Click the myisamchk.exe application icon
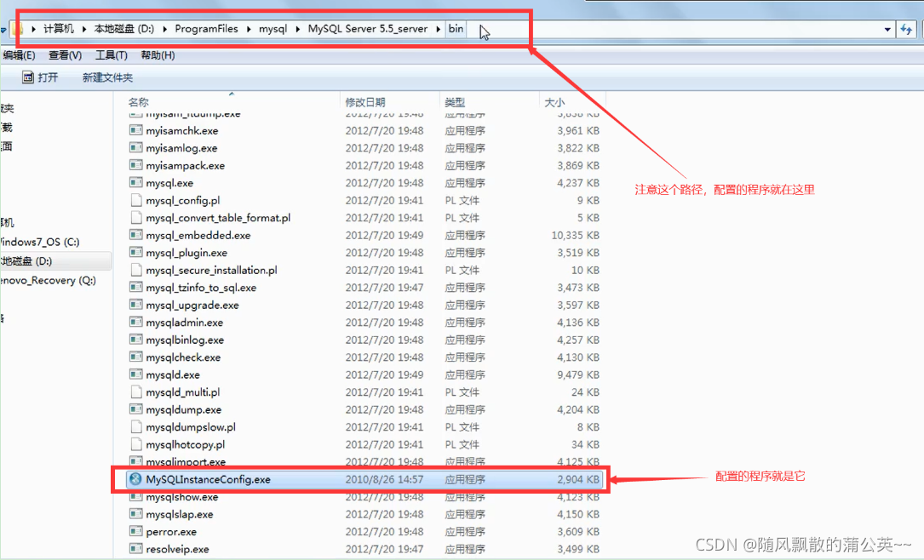Screen dimensions: 924x560 pyautogui.click(x=136, y=130)
